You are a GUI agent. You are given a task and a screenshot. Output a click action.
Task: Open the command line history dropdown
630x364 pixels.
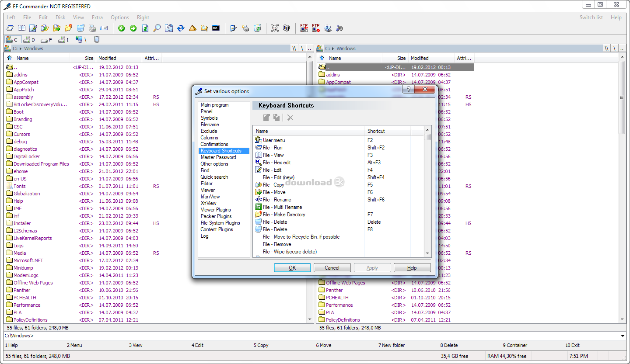pyautogui.click(x=623, y=336)
